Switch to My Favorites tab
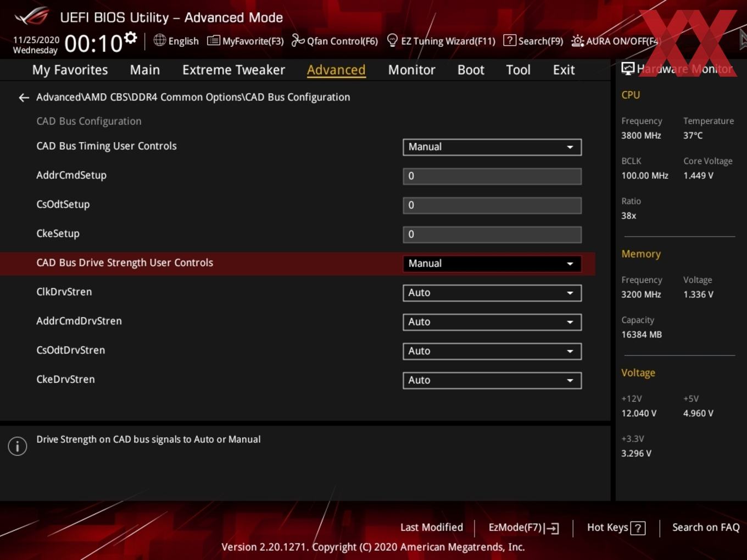747x560 pixels. pos(70,70)
